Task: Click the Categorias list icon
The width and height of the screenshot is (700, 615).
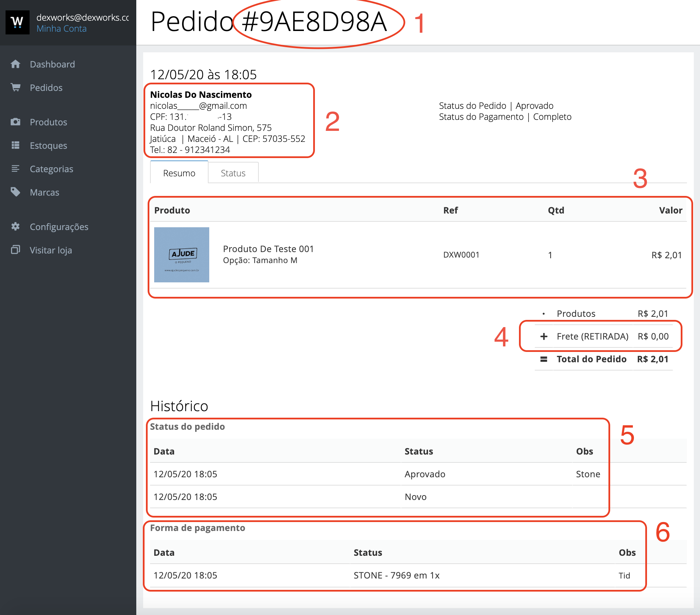Action: coord(15,169)
